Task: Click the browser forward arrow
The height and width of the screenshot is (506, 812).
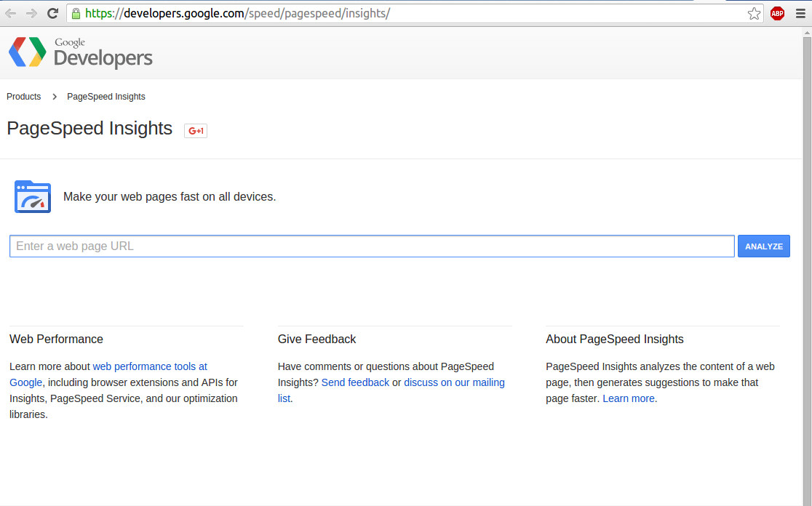Action: coord(31,14)
